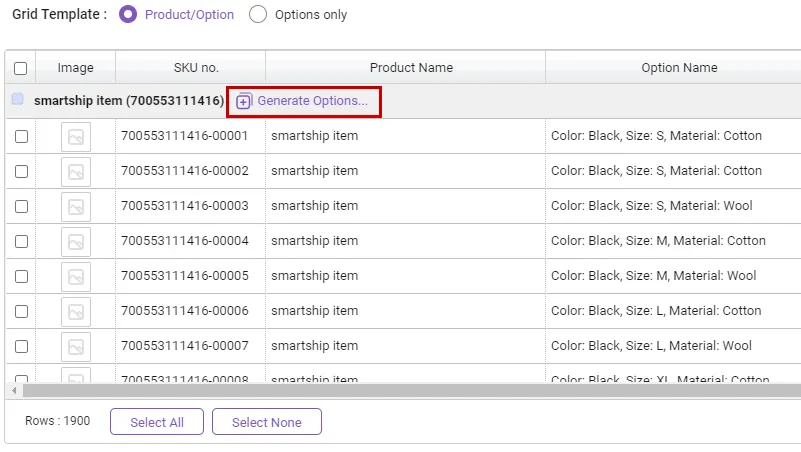The width and height of the screenshot is (801, 452).
Task: Click the Select None button
Action: (x=266, y=422)
